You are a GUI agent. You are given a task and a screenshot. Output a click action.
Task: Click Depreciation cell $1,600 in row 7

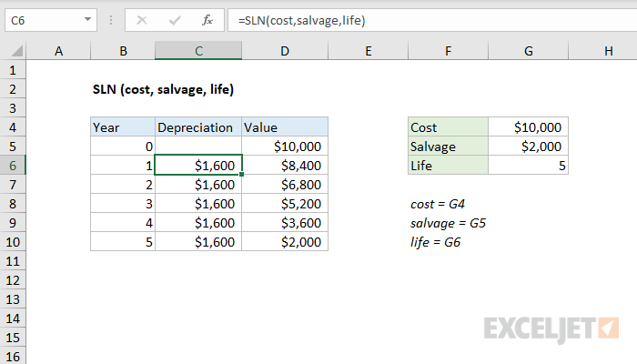[x=198, y=185]
